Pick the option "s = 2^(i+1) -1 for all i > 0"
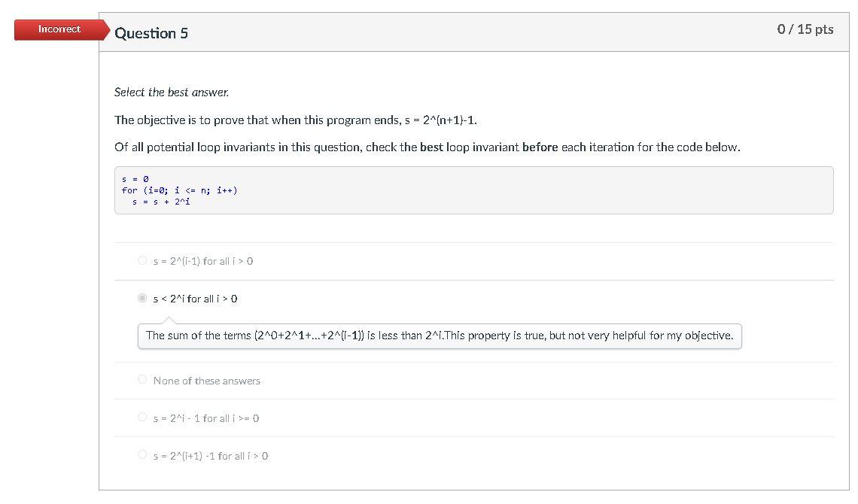Viewport: 858px width, 504px height. tap(142, 455)
